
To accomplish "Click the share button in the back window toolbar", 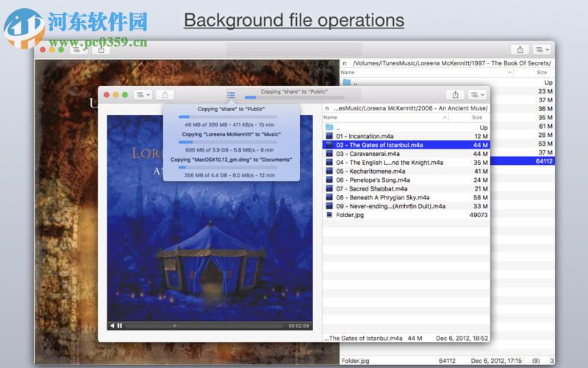I will 520,49.
